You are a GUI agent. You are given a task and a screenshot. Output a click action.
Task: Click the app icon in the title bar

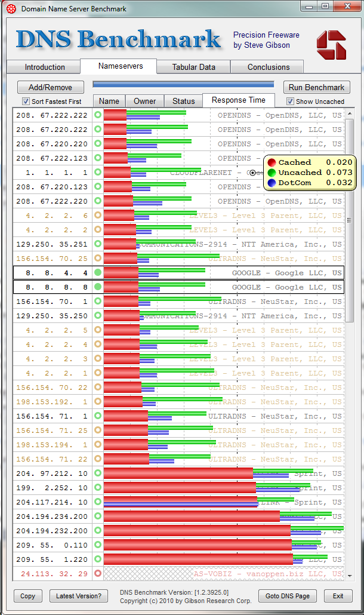pos(11,8)
